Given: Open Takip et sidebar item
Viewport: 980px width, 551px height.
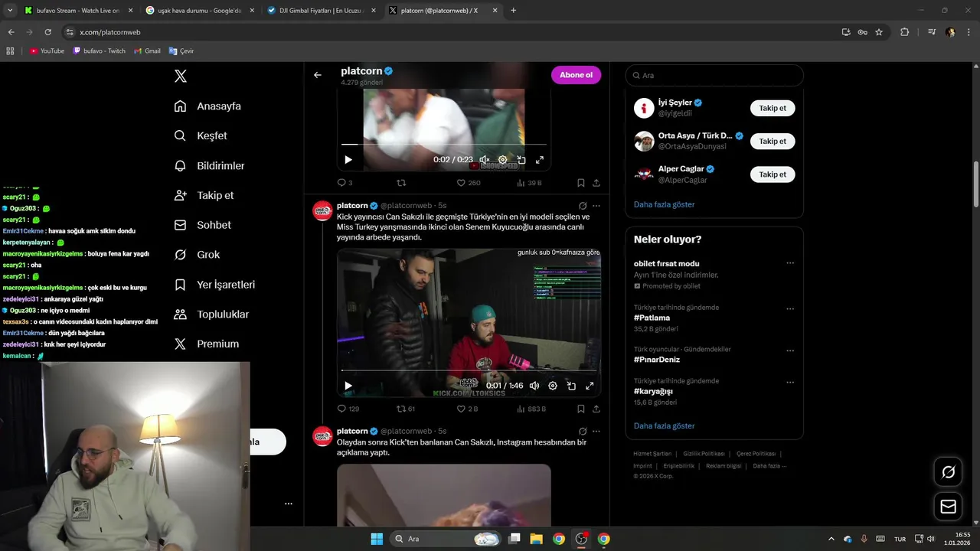Looking at the screenshot, I should click(204, 195).
